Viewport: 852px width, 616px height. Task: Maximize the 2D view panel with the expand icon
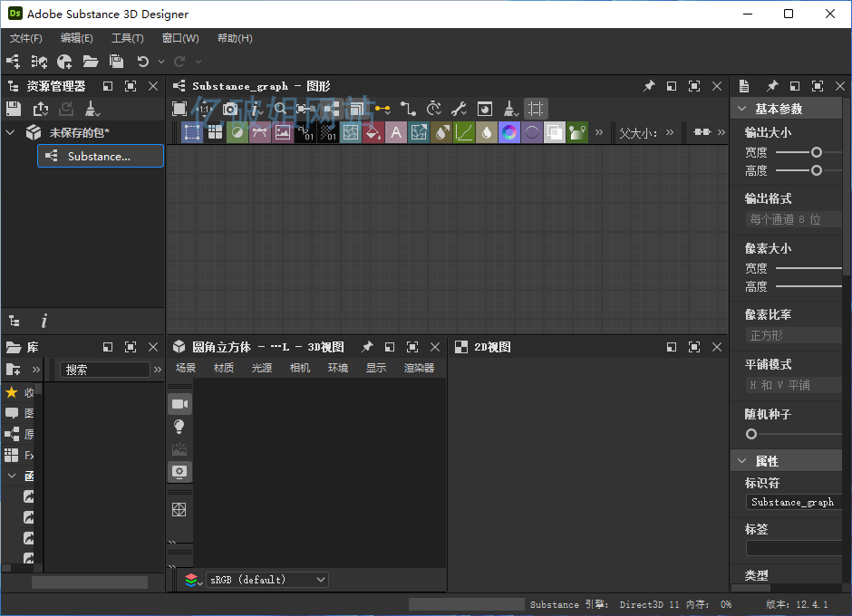click(694, 347)
